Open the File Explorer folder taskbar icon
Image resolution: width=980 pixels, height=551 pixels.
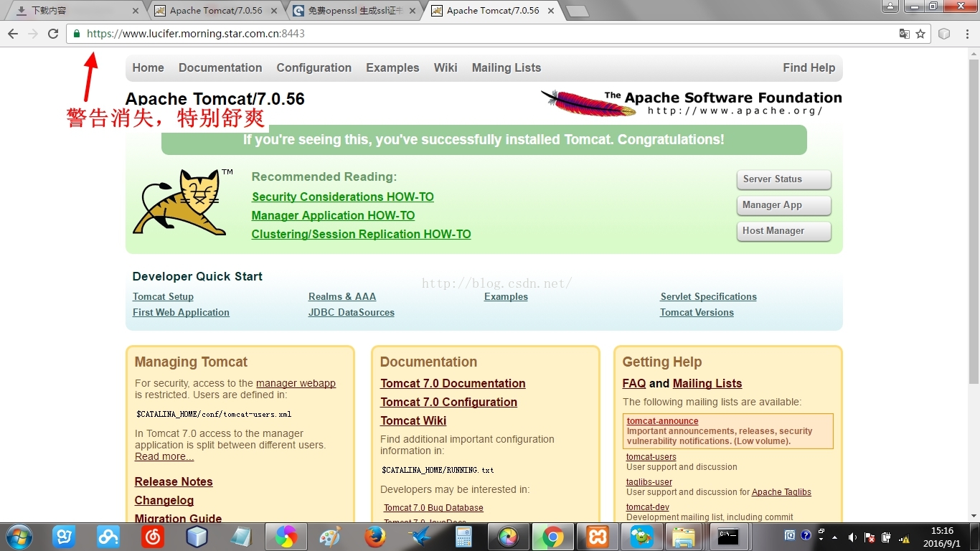coord(684,537)
